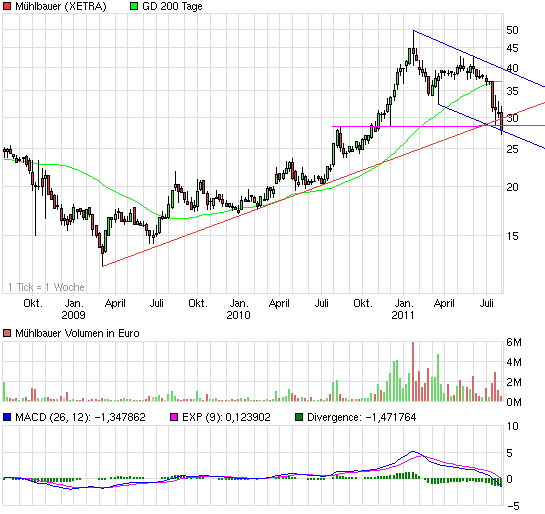The image size is (545, 514).
Task: Click the price axis label 40
Action: [x=512, y=68]
